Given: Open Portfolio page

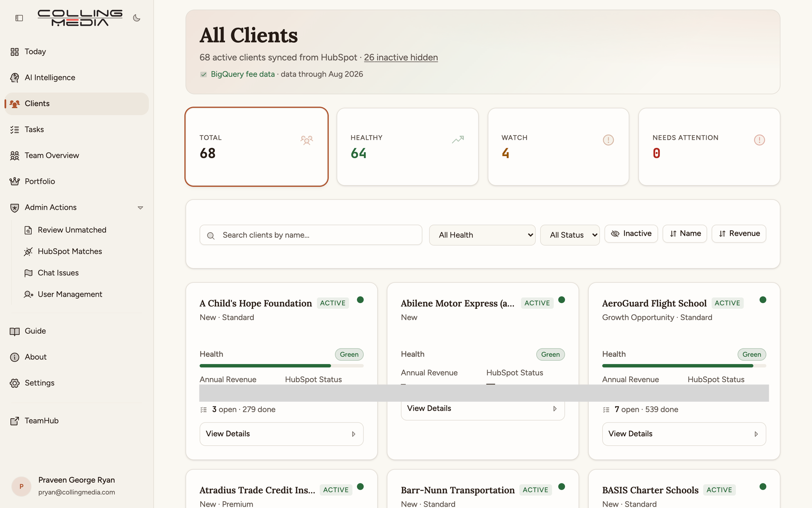Looking at the screenshot, I should (x=77, y=182).
